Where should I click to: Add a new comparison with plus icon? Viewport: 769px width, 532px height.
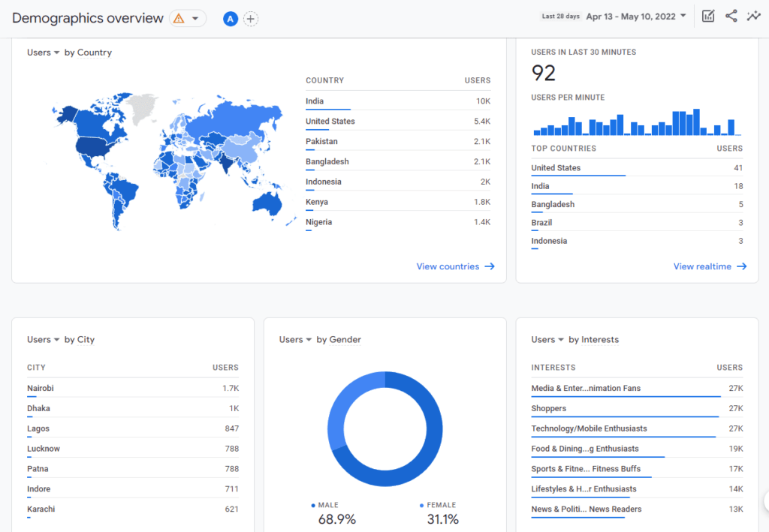(251, 19)
